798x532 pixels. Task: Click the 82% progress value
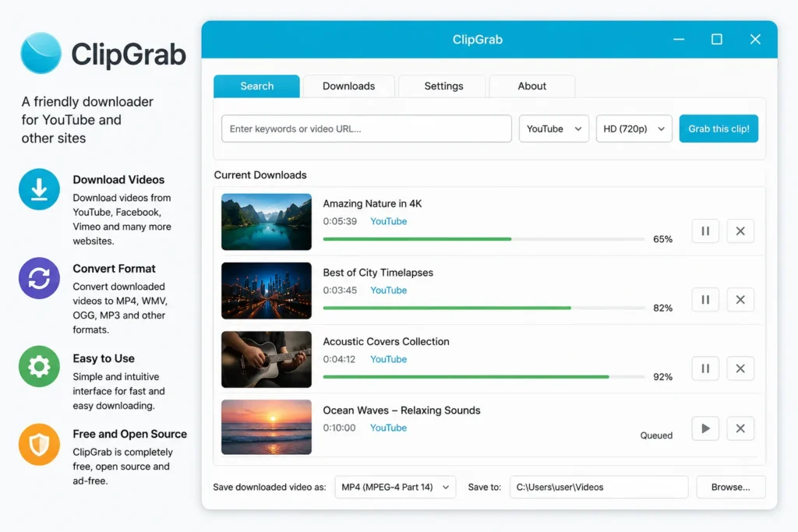(662, 308)
